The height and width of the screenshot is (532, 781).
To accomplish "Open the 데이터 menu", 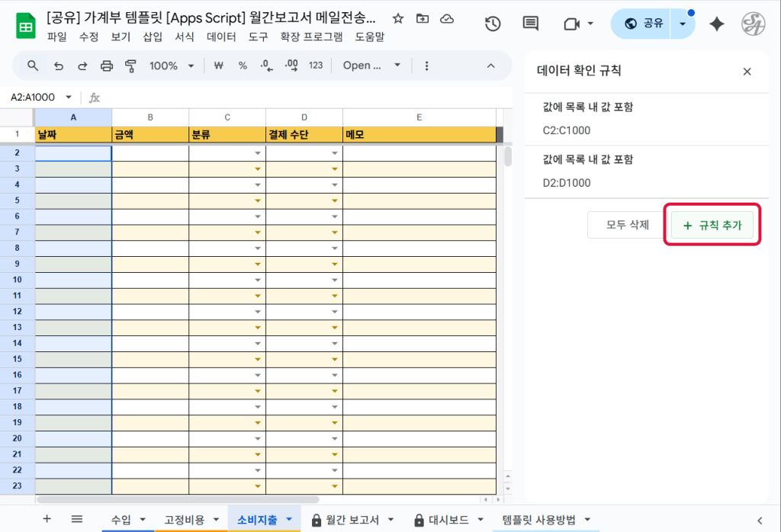I will (x=221, y=36).
